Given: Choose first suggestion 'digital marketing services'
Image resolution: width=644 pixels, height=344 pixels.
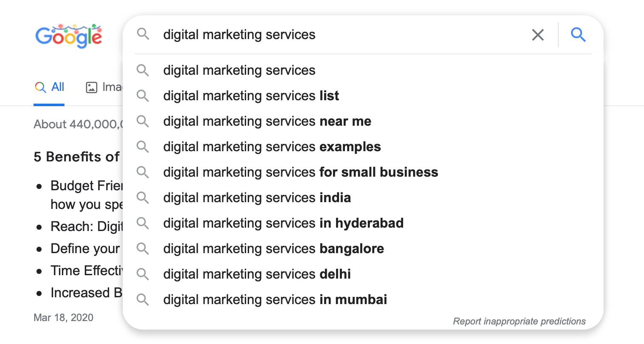Looking at the screenshot, I should pos(239,70).
